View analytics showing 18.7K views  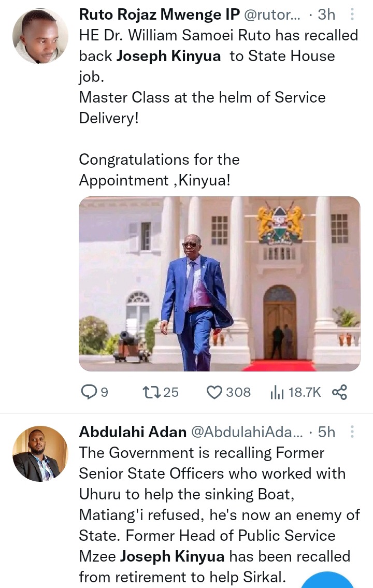coord(277,393)
